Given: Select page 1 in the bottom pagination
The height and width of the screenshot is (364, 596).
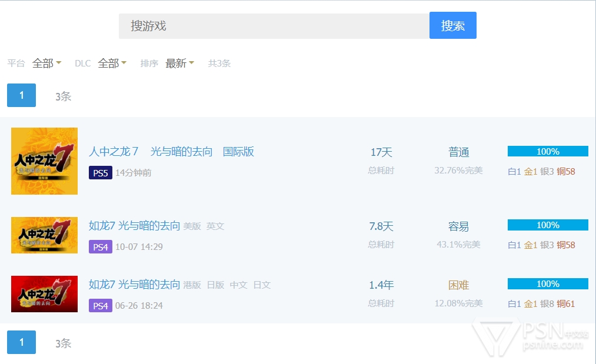Looking at the screenshot, I should tap(21, 342).
